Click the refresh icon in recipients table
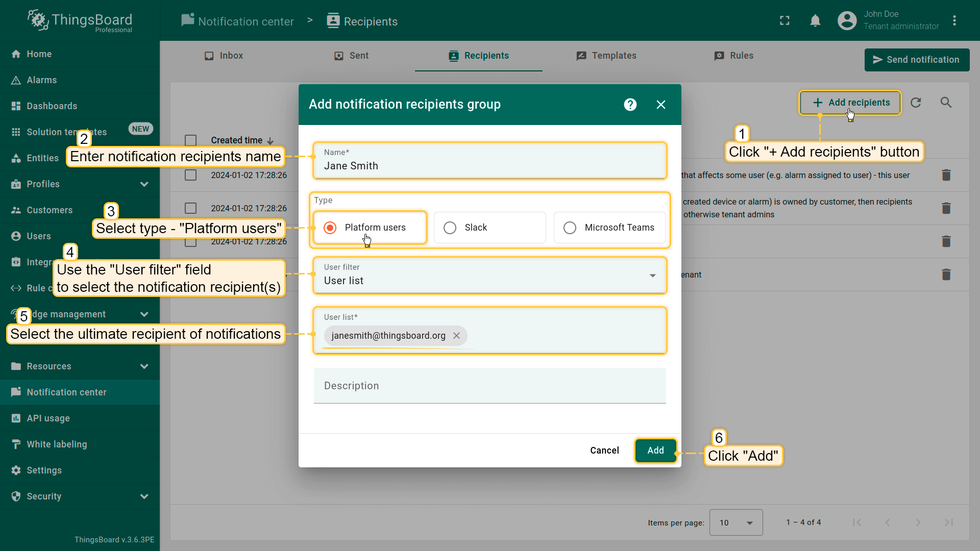 pyautogui.click(x=916, y=103)
